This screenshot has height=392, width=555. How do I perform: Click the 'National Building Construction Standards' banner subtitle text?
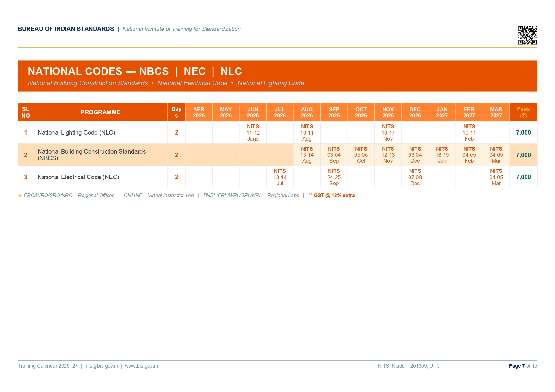point(88,83)
